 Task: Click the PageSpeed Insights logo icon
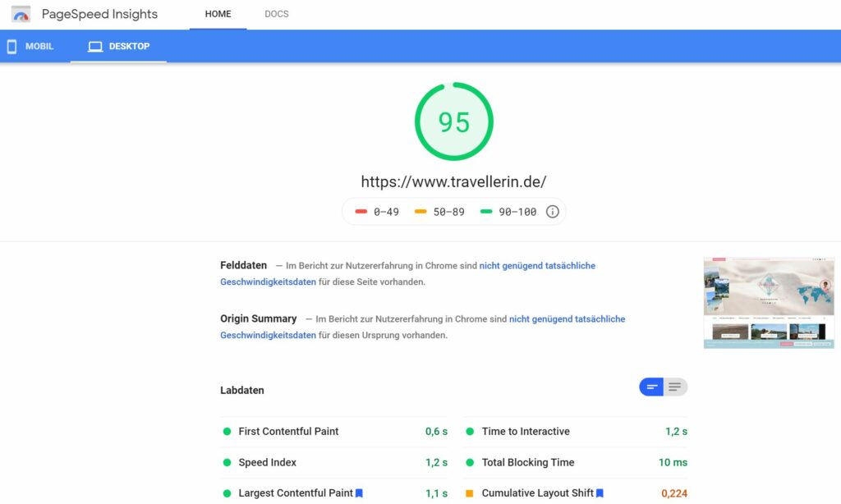click(x=21, y=14)
